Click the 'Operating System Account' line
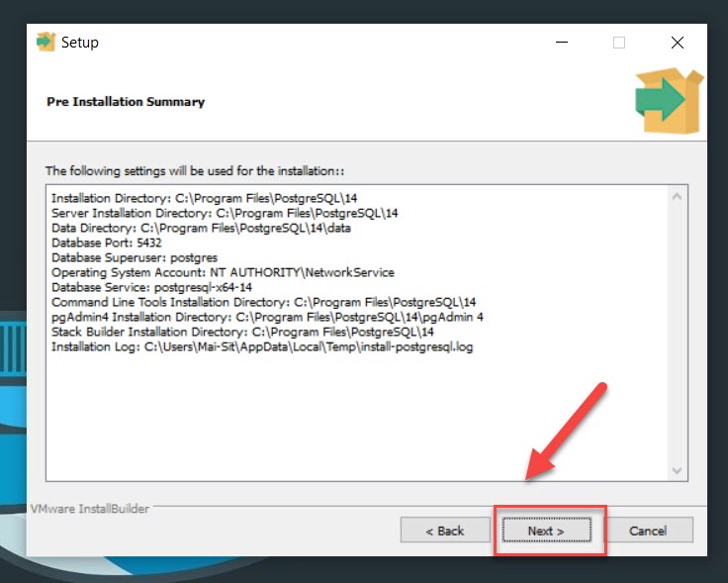 coord(223,272)
